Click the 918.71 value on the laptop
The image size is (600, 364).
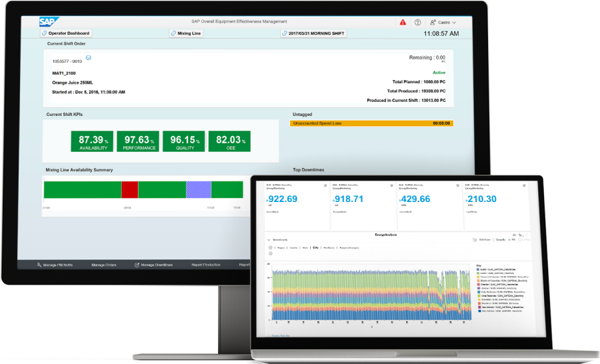point(349,199)
